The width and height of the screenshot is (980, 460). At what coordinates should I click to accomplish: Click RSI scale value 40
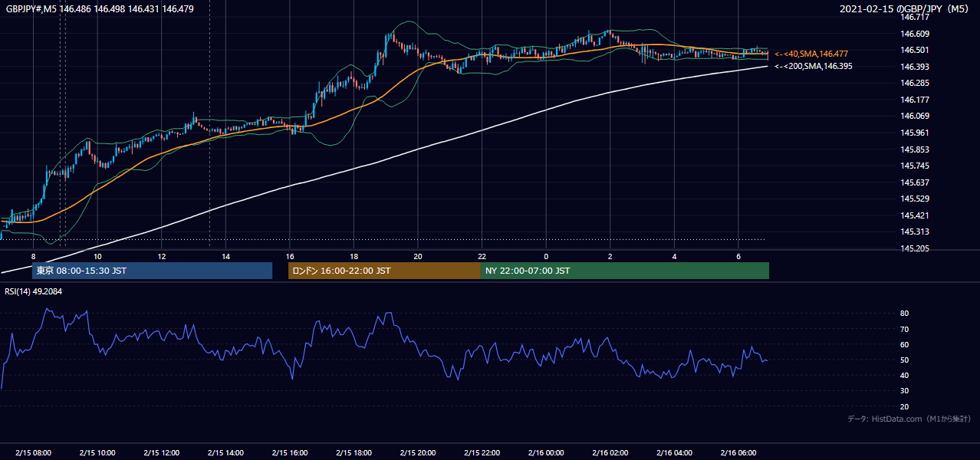[904, 375]
